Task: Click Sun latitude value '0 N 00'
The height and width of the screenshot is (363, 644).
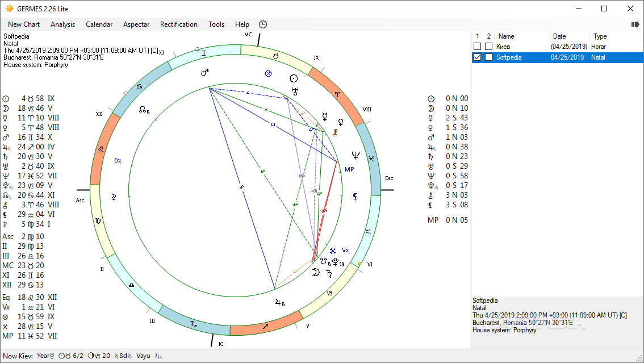Action: 457,98
